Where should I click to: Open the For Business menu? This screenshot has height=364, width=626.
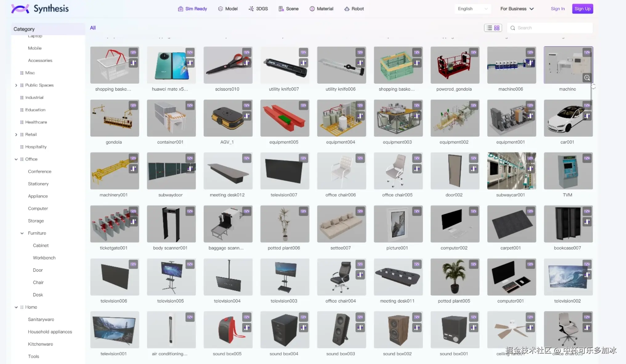(517, 9)
